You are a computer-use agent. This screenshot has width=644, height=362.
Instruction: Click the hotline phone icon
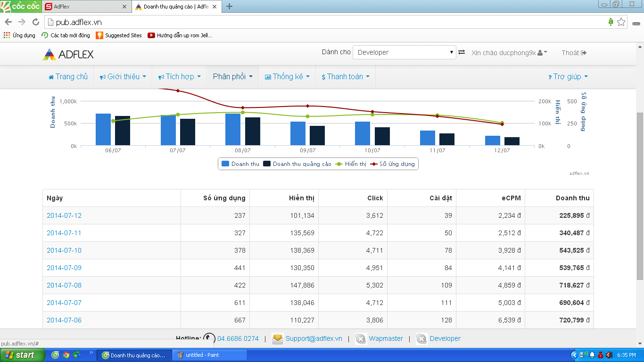pos(209,338)
